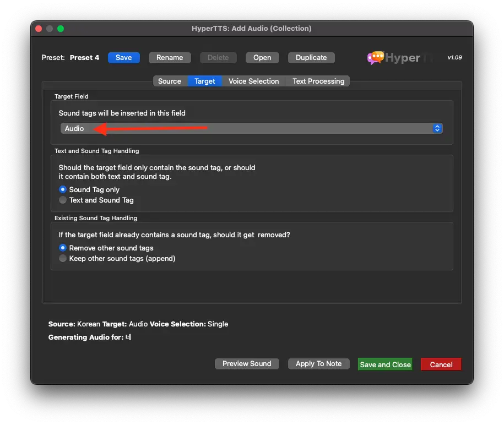Click the Generating Audio for line
Screen dimensions: 504x425
tap(90, 337)
